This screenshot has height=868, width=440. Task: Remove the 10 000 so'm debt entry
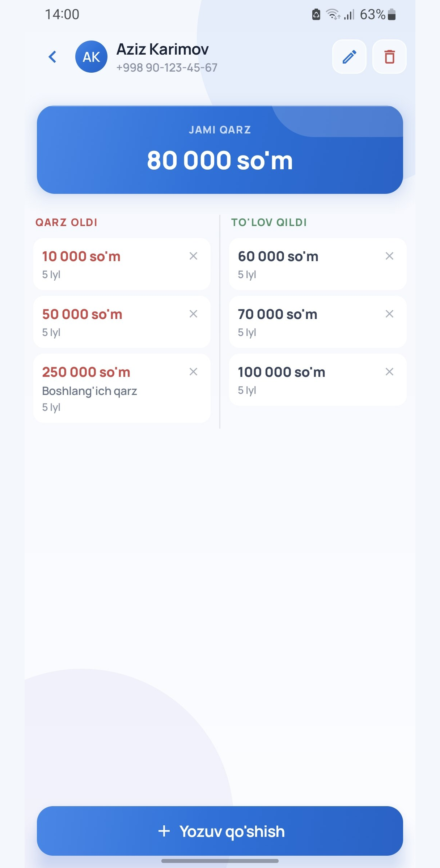click(194, 256)
